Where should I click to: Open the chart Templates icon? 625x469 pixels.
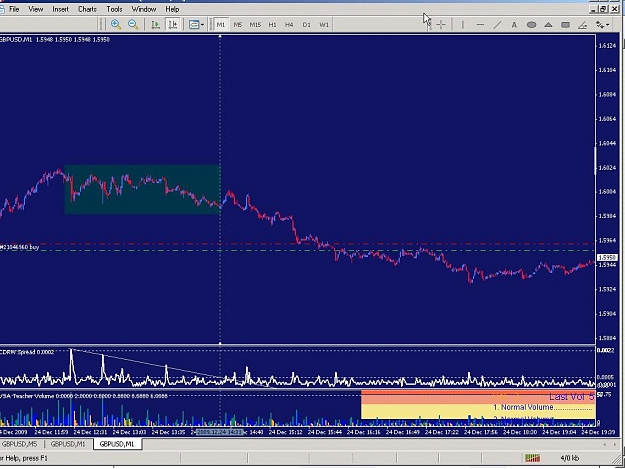194,25
